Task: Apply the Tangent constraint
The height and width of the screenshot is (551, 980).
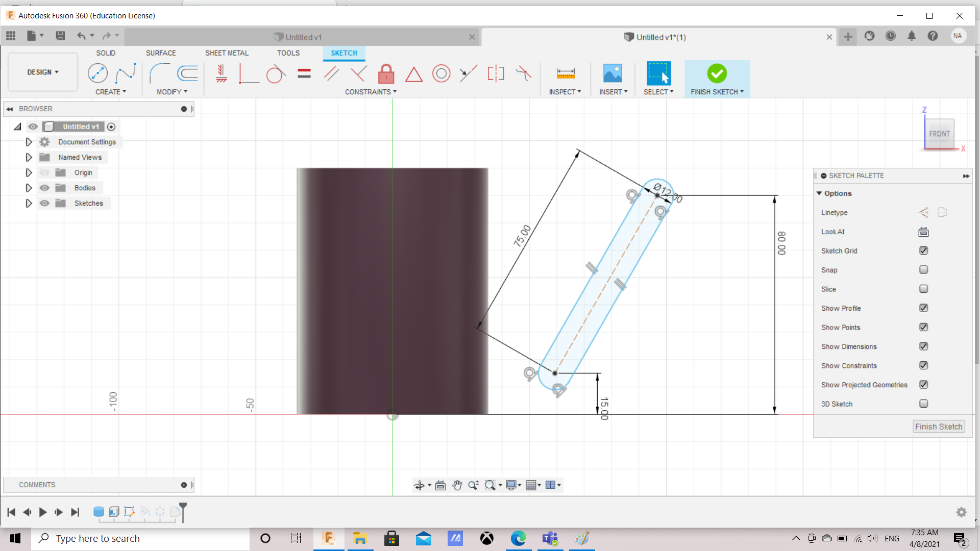Action: click(x=276, y=73)
